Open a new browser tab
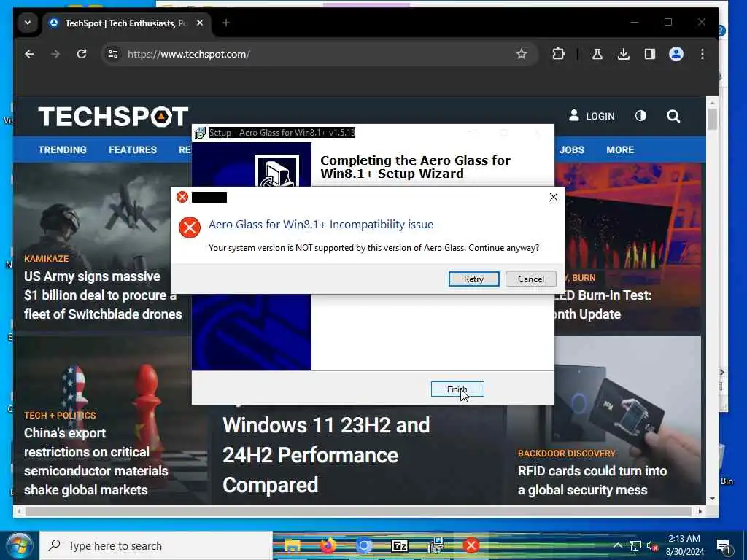 click(x=226, y=23)
